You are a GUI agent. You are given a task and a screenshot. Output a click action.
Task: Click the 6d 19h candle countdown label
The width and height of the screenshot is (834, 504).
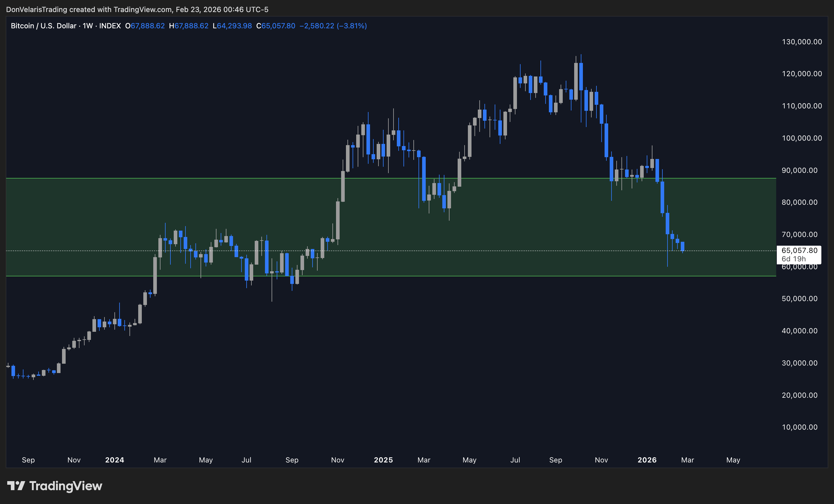[793, 259]
